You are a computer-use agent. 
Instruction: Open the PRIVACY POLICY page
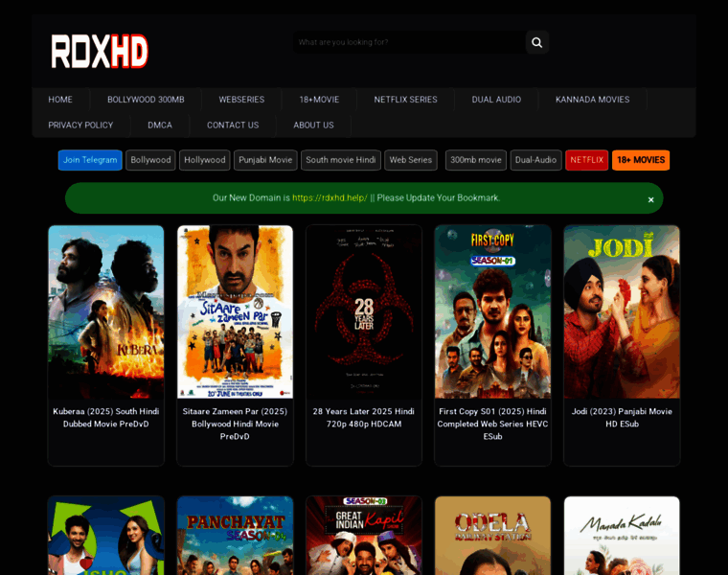click(80, 125)
